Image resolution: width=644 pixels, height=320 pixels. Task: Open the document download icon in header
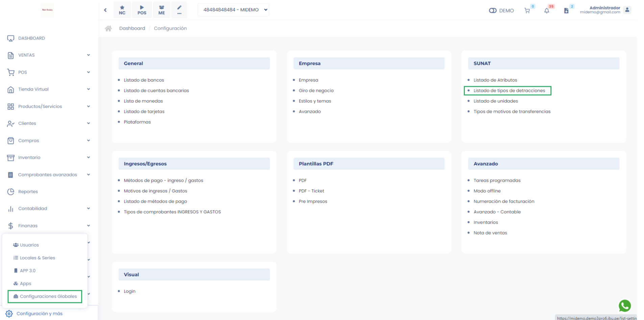(x=566, y=10)
